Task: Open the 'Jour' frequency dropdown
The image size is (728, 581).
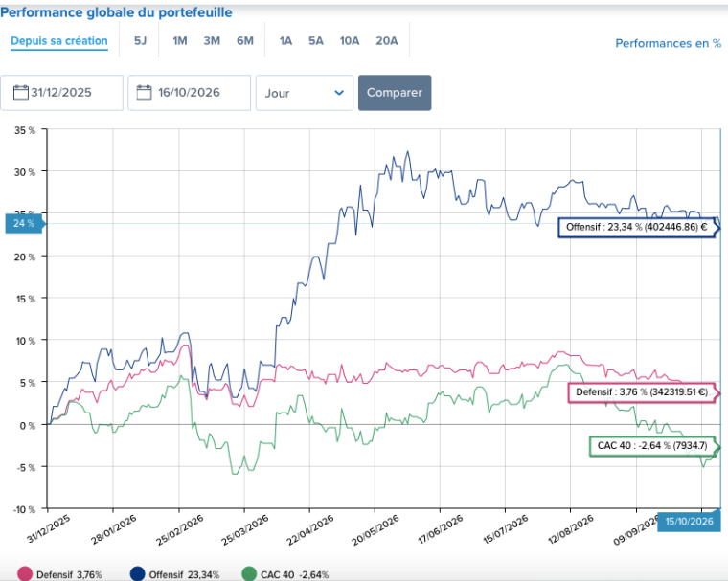Action: point(305,93)
